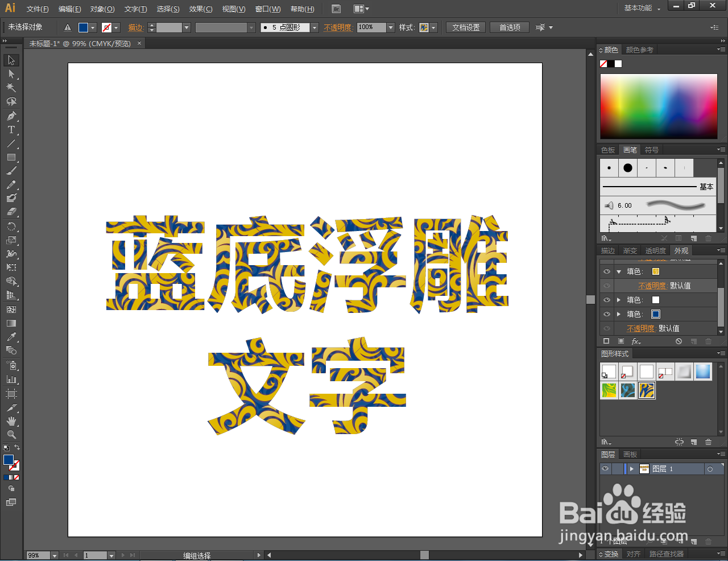The image size is (728, 561).
Task: Open the fx effects menu in the Appearance panel
Action: pyautogui.click(x=635, y=341)
